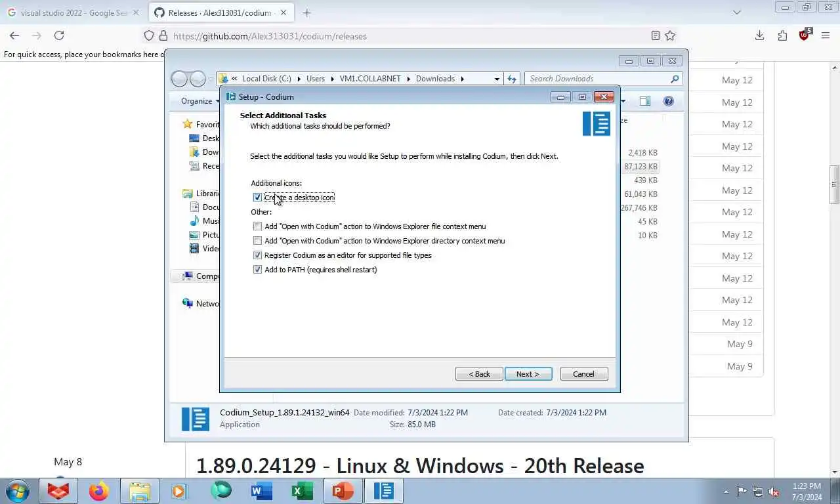Click the browser page vertical scrollbar
840x504 pixels.
835,184
